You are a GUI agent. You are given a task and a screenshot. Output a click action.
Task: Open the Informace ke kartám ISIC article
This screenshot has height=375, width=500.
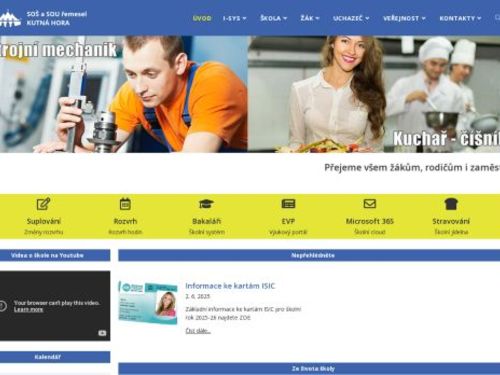click(230, 286)
